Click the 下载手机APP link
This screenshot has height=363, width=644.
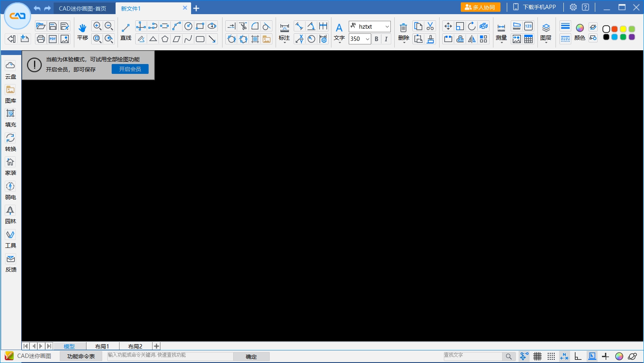pyautogui.click(x=535, y=7)
